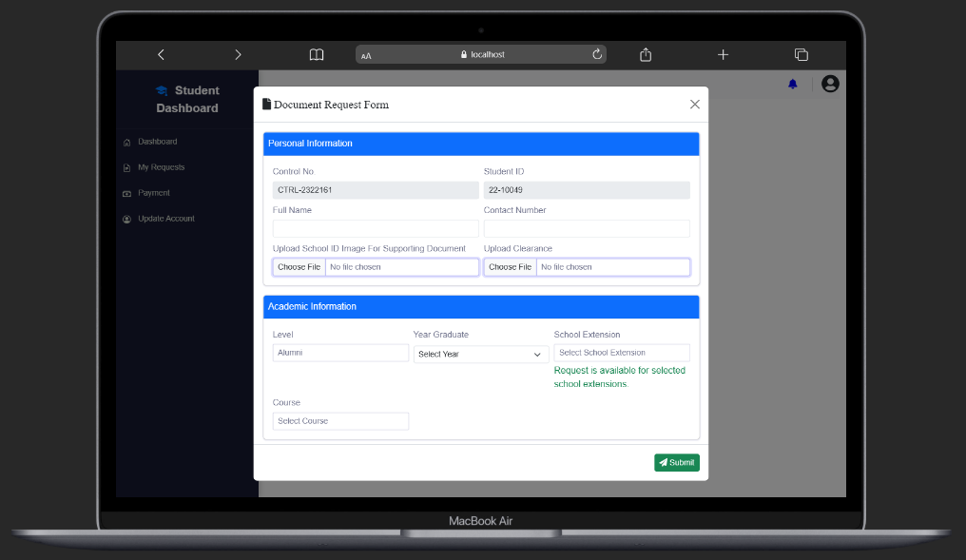Close the Document Request Form modal

pyautogui.click(x=694, y=105)
